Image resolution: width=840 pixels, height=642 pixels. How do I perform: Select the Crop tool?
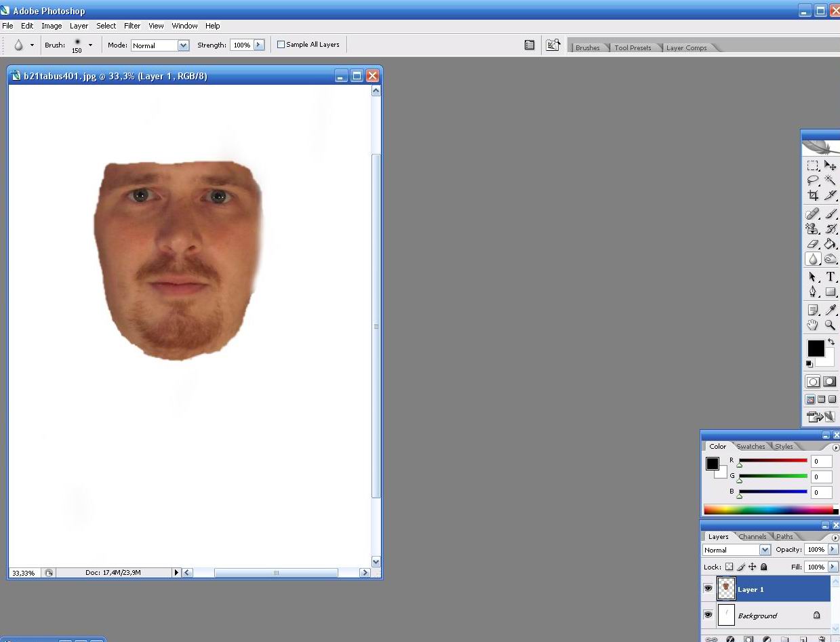(x=812, y=195)
